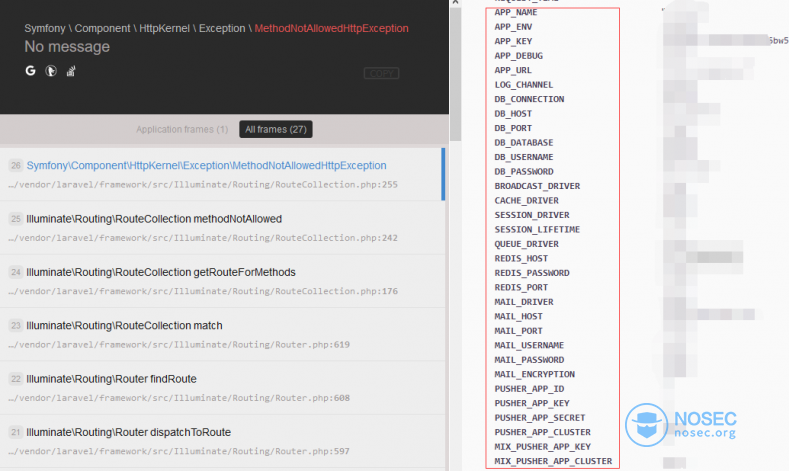
Task: Click the Router.php:619 file path
Action: (179, 345)
